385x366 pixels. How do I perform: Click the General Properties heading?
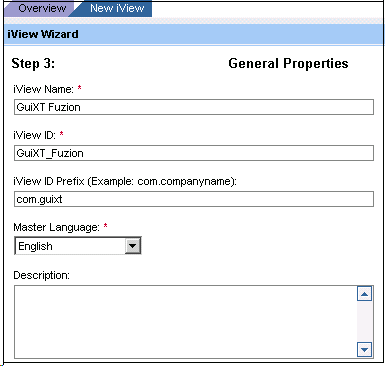[288, 63]
